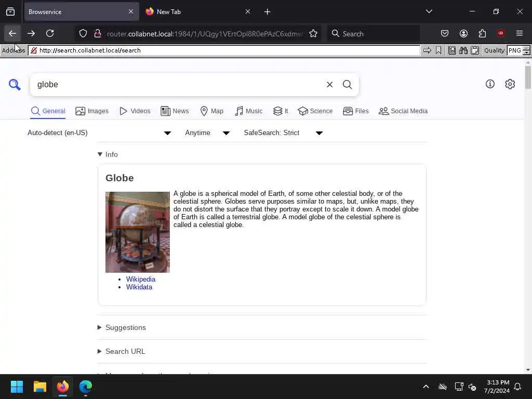Open the tracking protection shield icon
This screenshot has height=399, width=532.
pyautogui.click(x=83, y=33)
